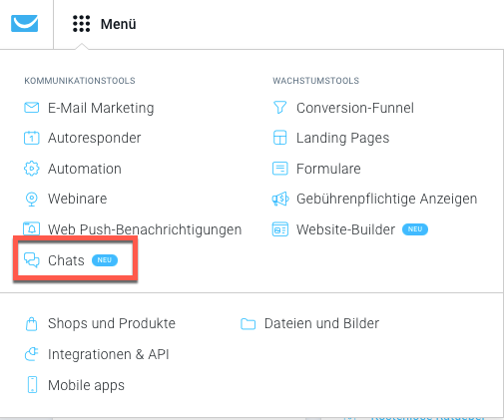Click the Webinare webcam icon
Viewport: 504px width, 420px height.
[32, 200]
